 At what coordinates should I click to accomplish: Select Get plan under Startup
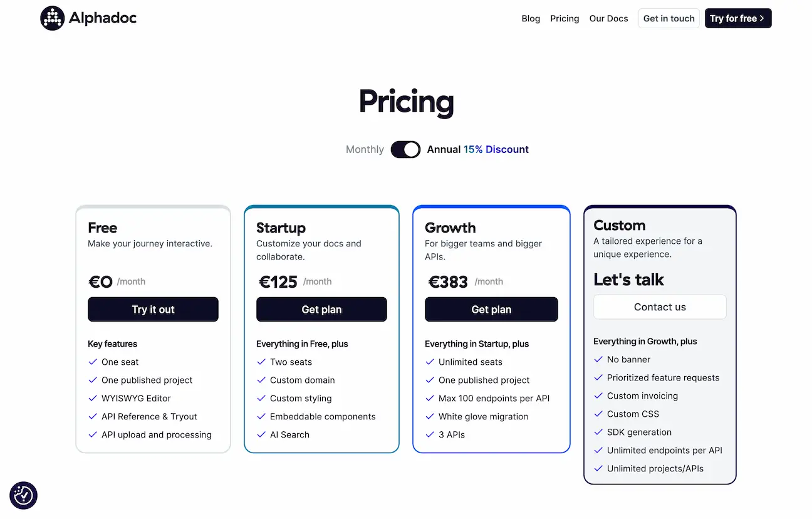point(321,309)
